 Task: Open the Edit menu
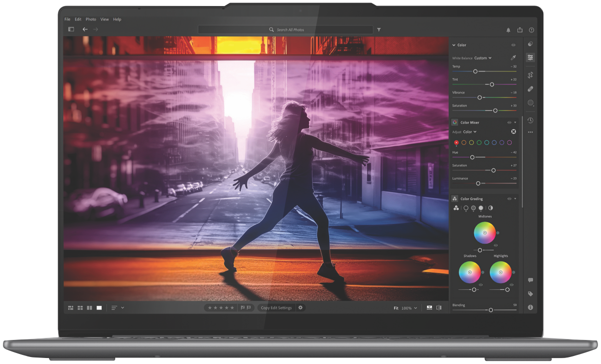pyautogui.click(x=78, y=19)
